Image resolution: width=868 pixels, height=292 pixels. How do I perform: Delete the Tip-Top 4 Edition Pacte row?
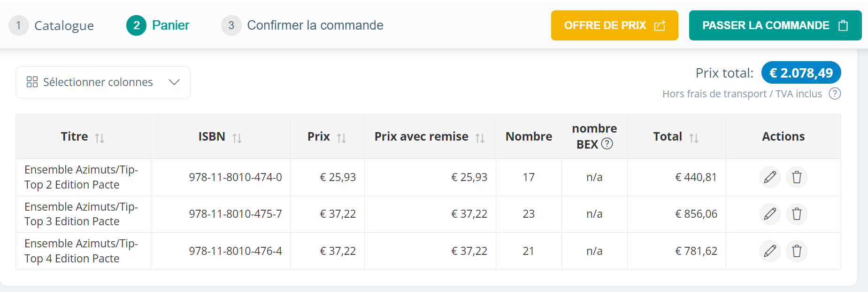[x=797, y=251]
